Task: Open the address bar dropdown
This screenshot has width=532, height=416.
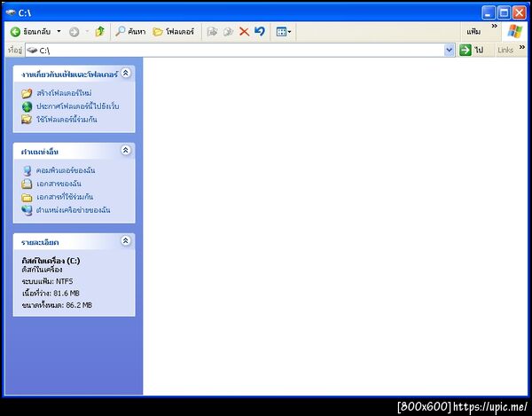Action: point(450,51)
